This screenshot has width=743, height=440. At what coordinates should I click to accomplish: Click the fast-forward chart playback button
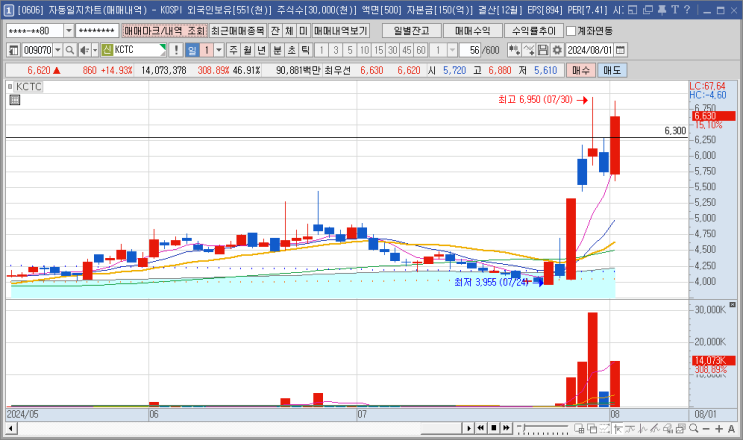click(x=506, y=428)
